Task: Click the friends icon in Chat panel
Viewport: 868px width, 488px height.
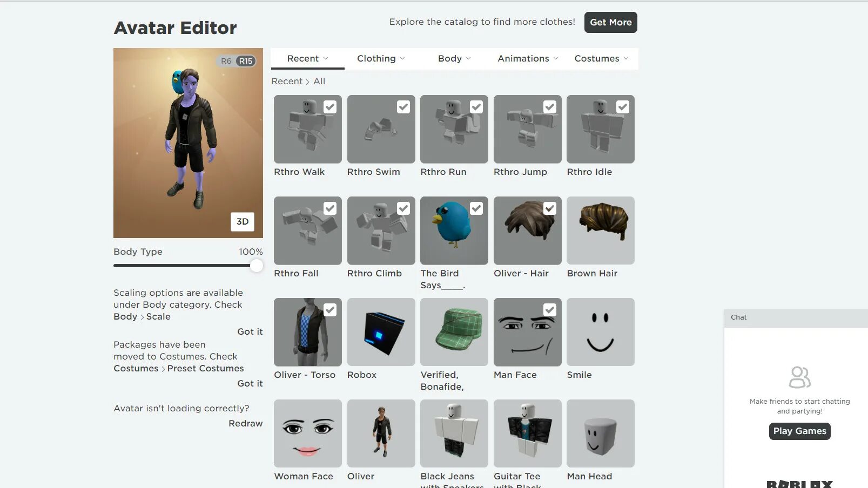Action: pyautogui.click(x=799, y=377)
